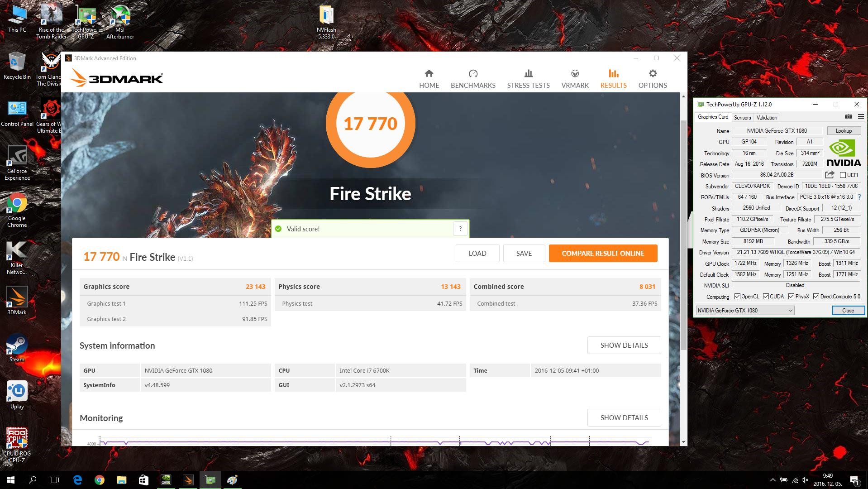Open the GPU selection dropdown in GPU-Z
868x489 pixels.
(x=745, y=311)
